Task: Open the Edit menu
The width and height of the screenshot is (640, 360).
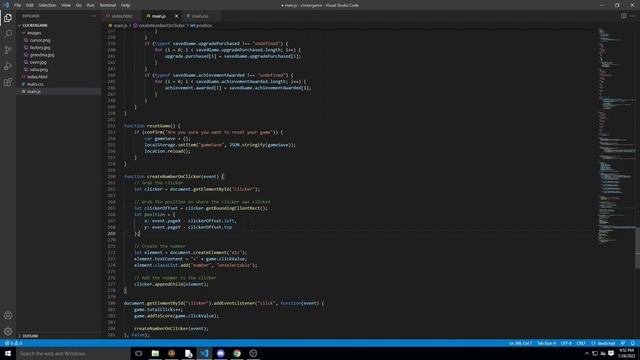Action: [x=29, y=5]
